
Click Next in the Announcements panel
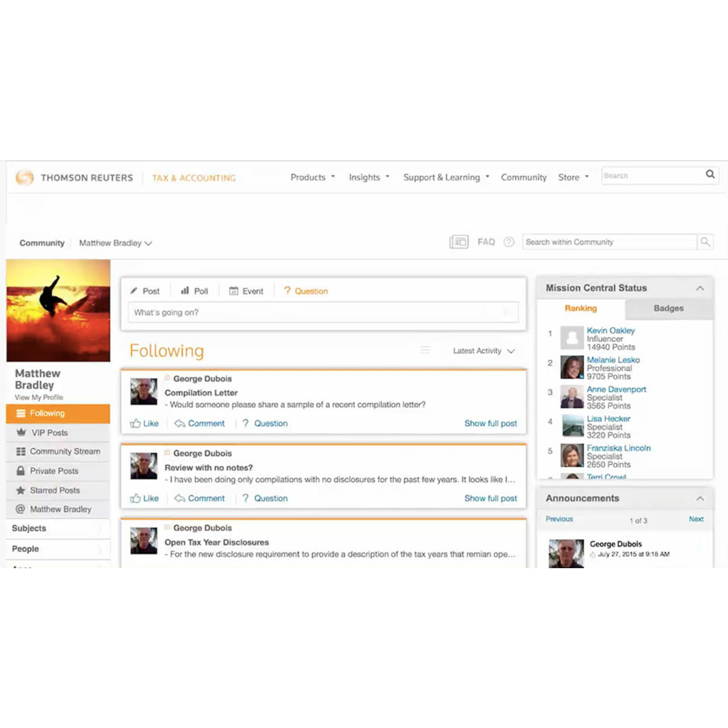[696, 519]
